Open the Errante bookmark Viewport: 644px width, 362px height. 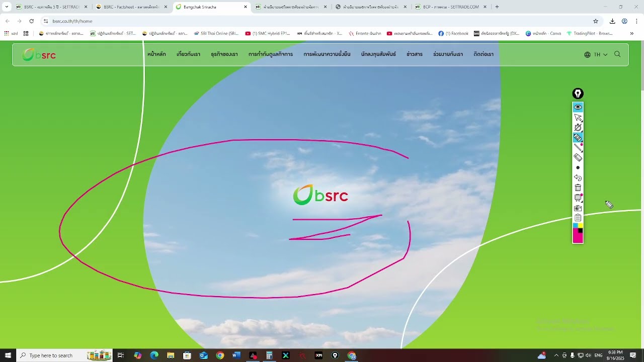point(365,34)
